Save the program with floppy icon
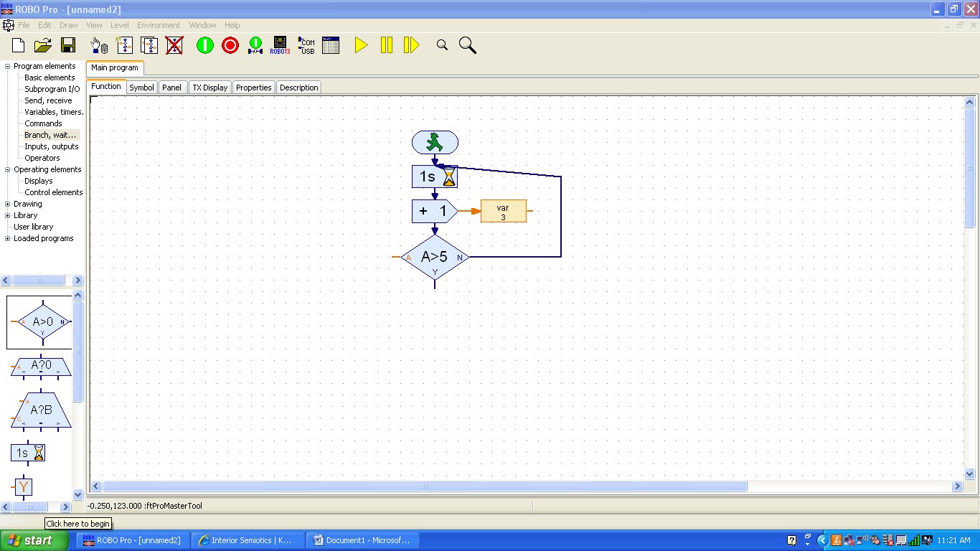The width and height of the screenshot is (980, 551). [68, 45]
